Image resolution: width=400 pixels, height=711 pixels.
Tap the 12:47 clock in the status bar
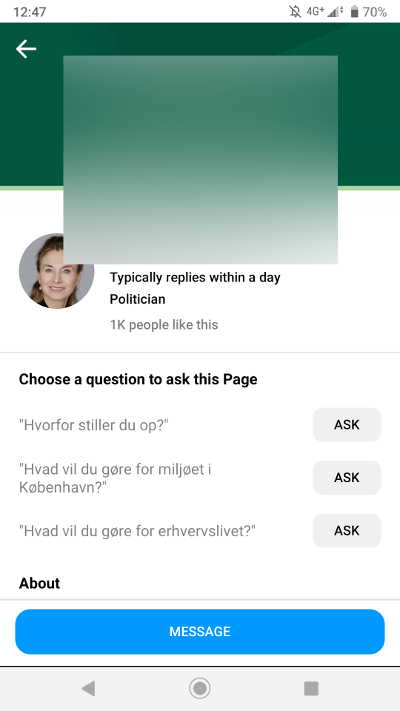(29, 12)
